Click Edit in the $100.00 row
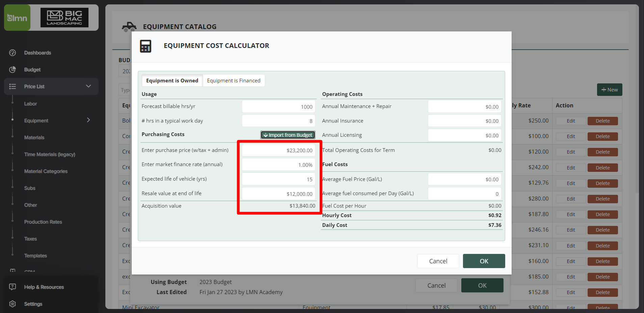This screenshot has width=644, height=313. (571, 136)
